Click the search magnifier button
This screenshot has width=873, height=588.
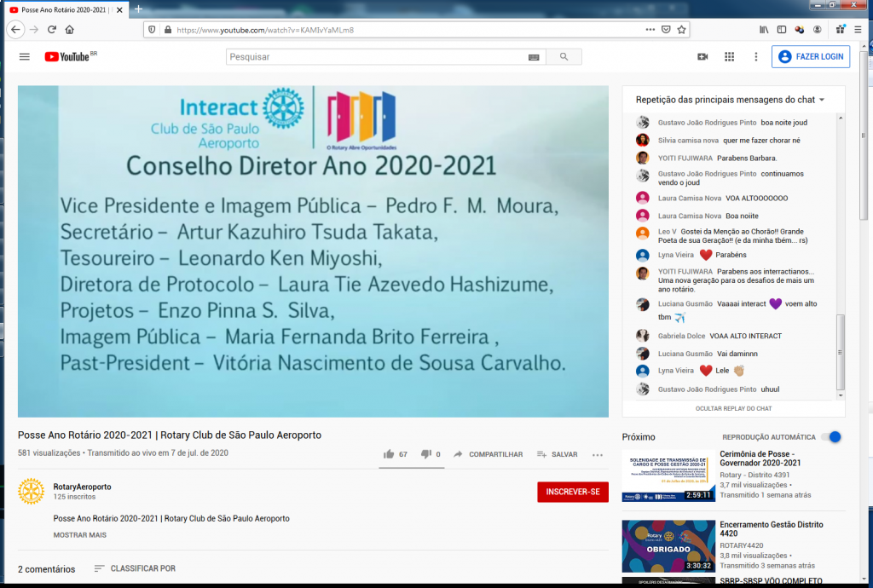(x=564, y=57)
